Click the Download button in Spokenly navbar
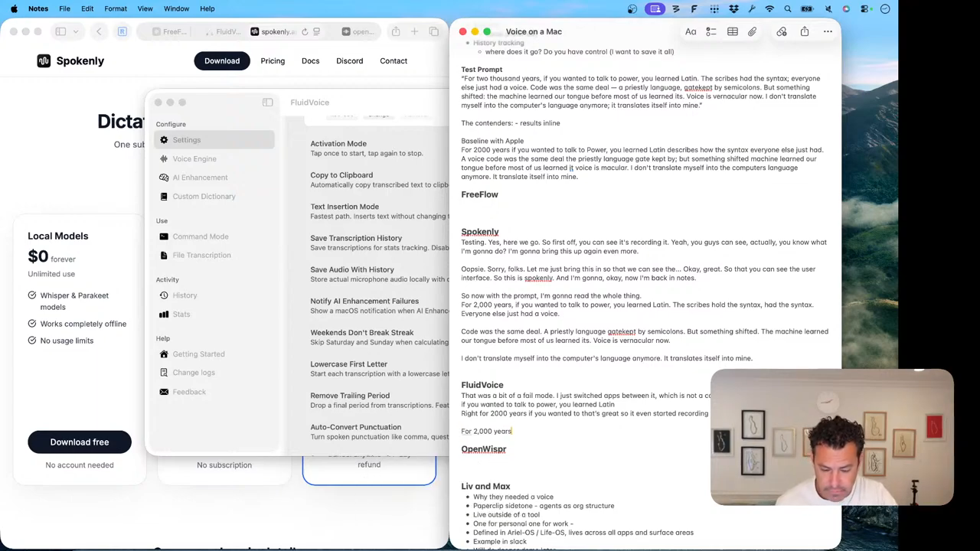 222,61
